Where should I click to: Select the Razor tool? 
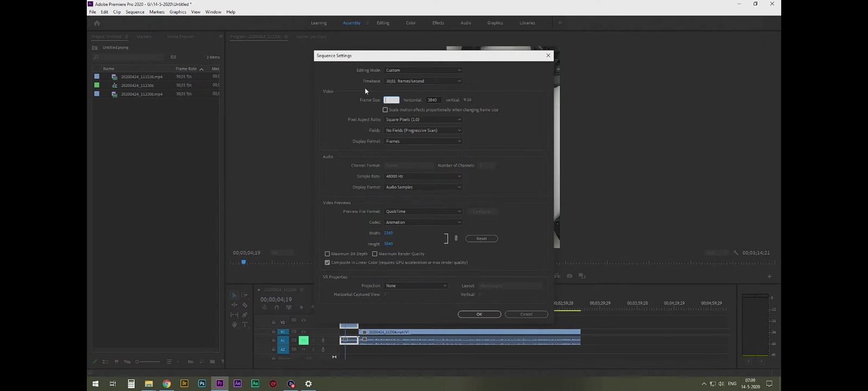pyautogui.click(x=245, y=305)
